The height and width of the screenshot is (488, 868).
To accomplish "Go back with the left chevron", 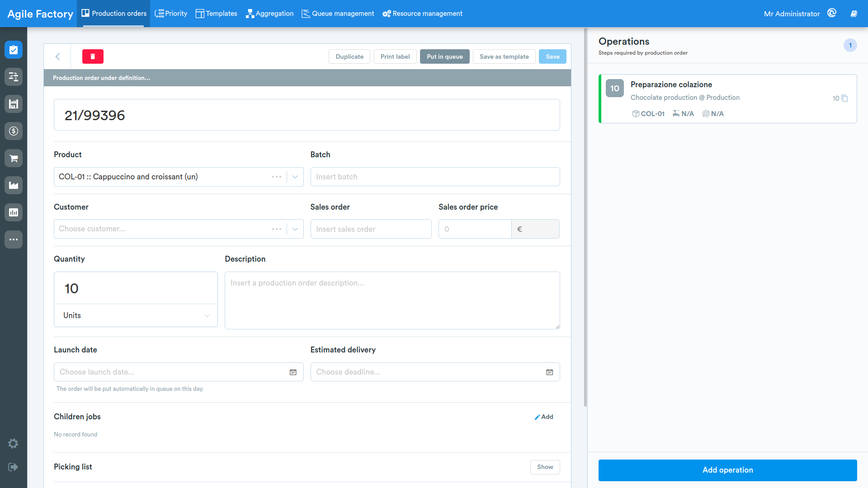I will [57, 56].
